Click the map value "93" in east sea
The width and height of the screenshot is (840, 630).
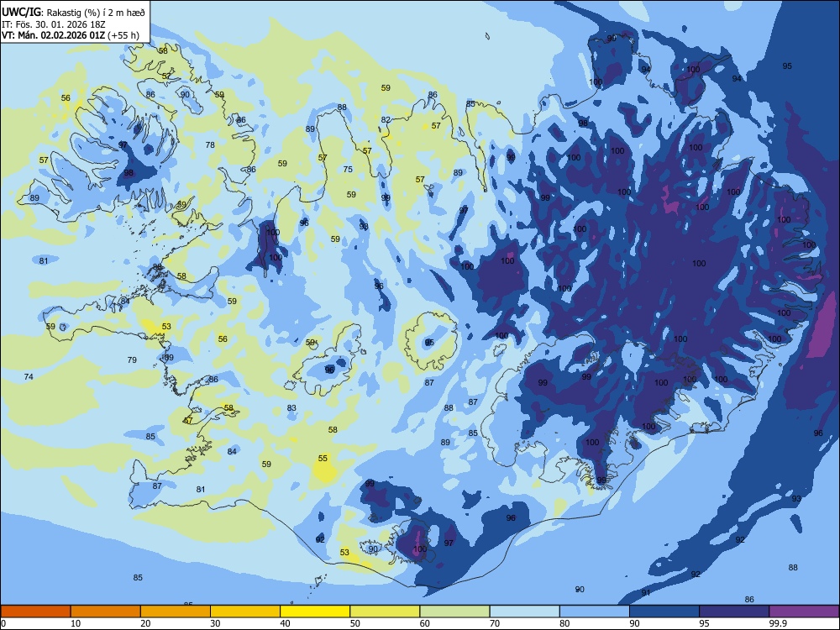(796, 498)
